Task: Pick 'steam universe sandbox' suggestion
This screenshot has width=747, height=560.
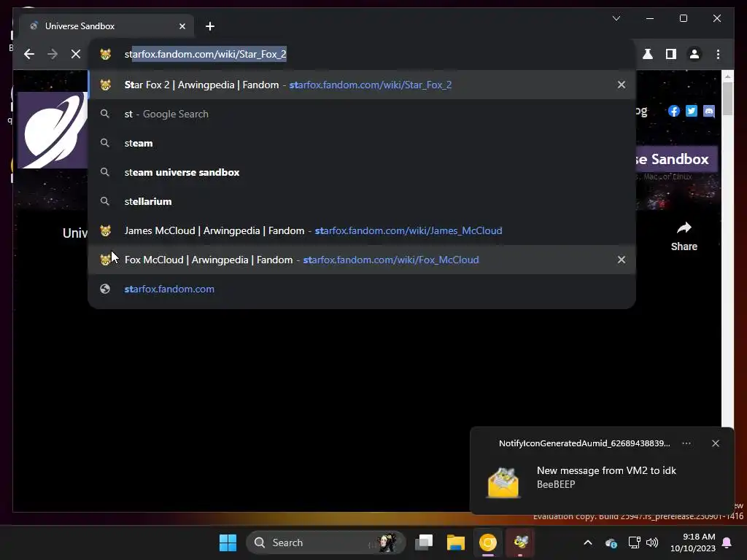Action: [362, 172]
